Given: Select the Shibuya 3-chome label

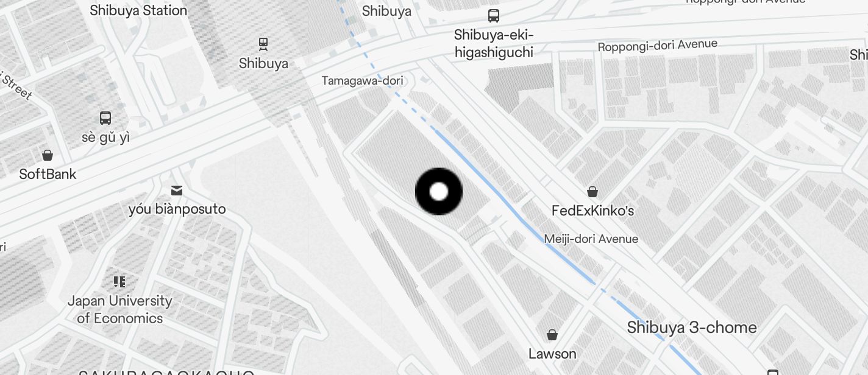Looking at the screenshot, I should point(692,328).
